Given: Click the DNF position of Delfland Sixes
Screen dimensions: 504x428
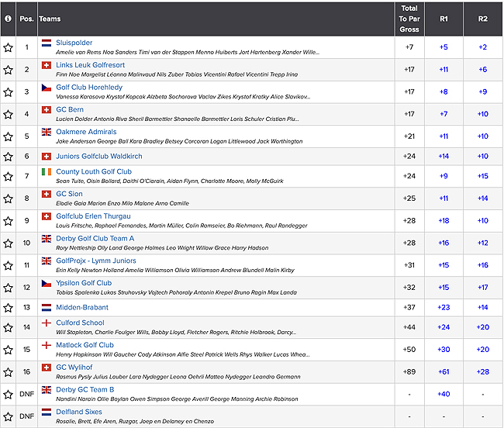Looking at the screenshot, I should coord(26,416).
